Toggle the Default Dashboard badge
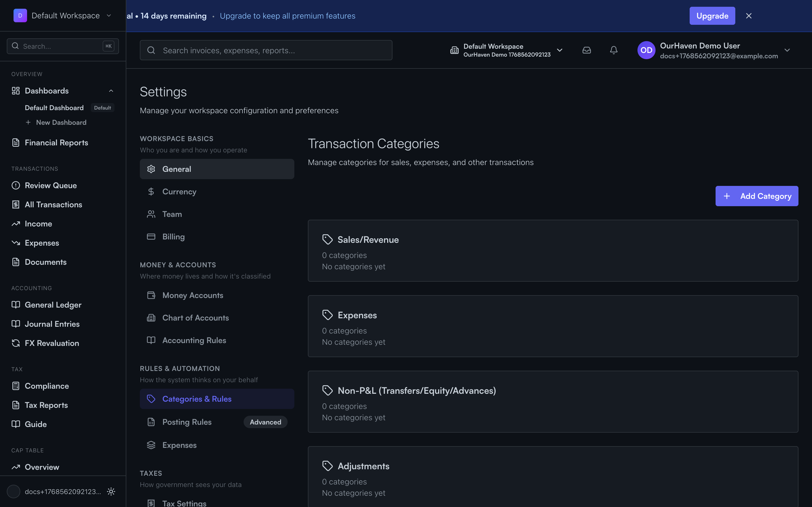812x507 pixels. 102,108
